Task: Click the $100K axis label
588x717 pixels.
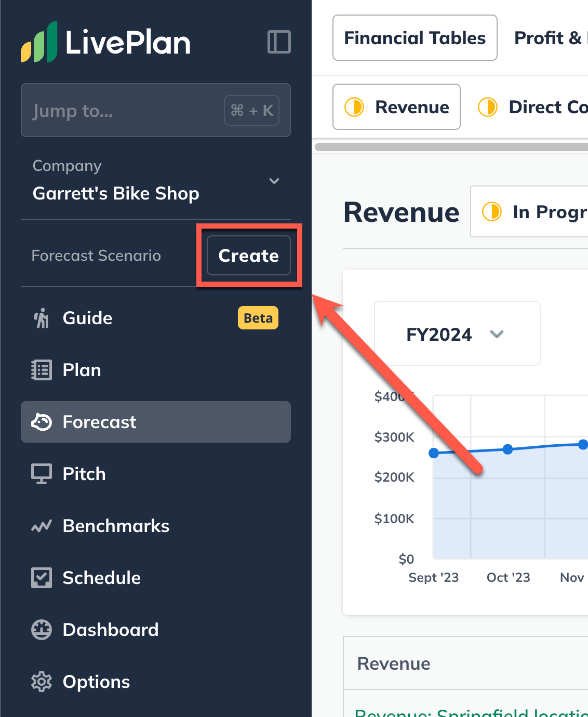Action: coord(394,519)
